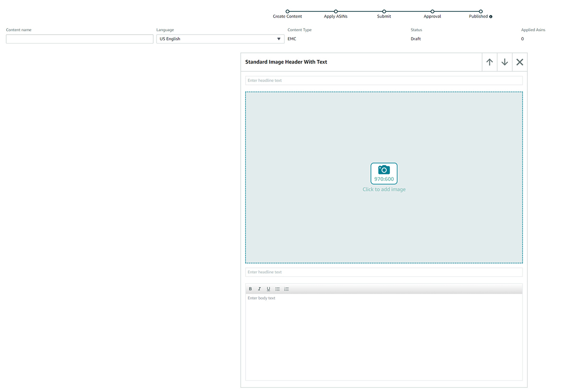Jump to the Approval step

pyautogui.click(x=432, y=11)
